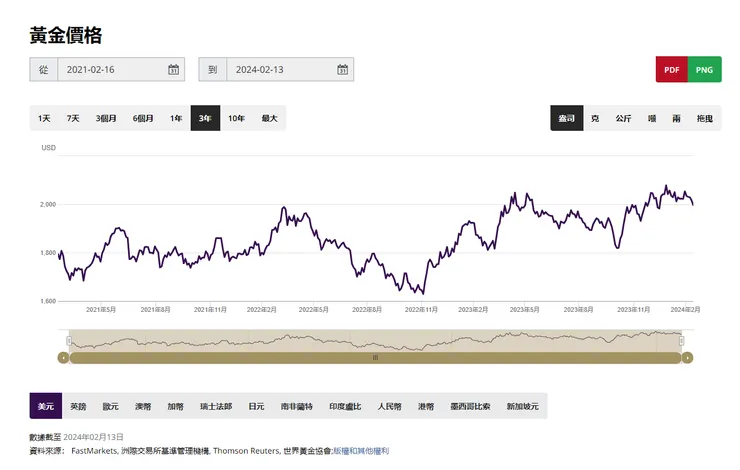Image resolution: width=740 pixels, height=470 pixels.
Task: Click the 到 label before end date
Action: click(x=212, y=69)
